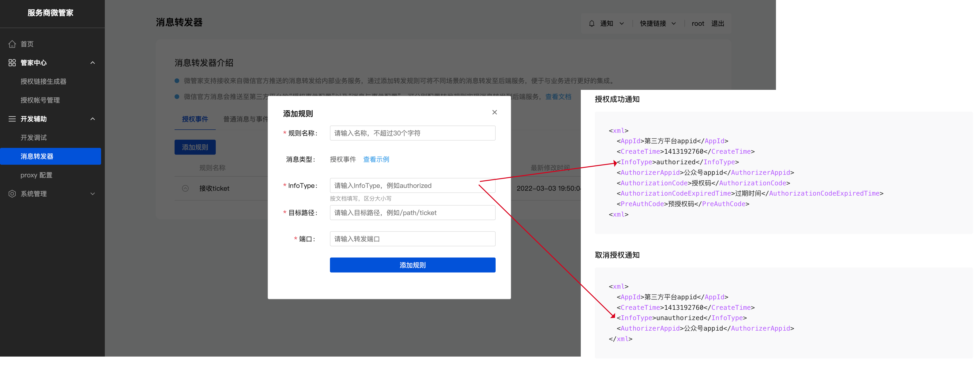980x365 pixels.
Task: Collapse the 开发辅助 menu chevron
Action: point(92,119)
